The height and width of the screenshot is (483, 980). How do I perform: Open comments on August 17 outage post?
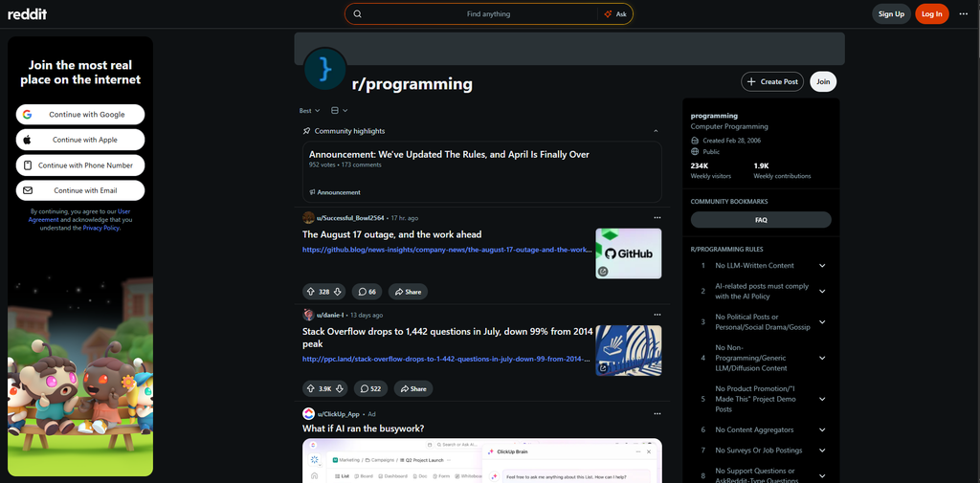pos(367,292)
